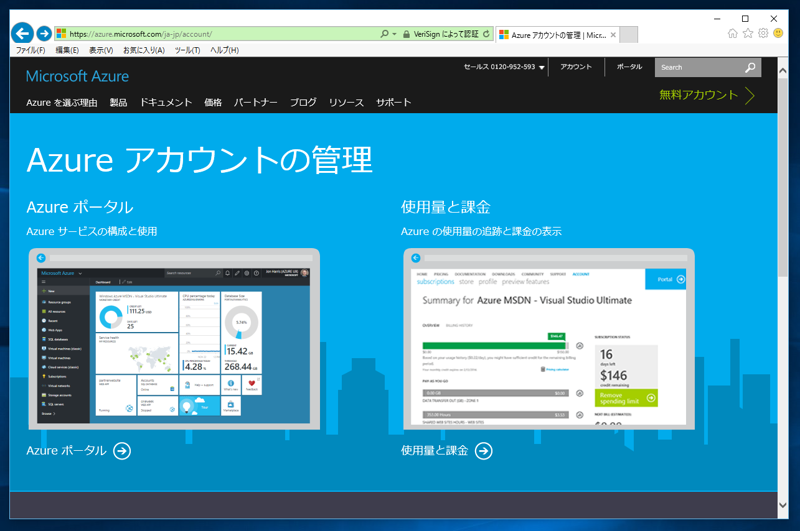Screen dimensions: 800x531
Task: Click the アカウント header link
Action: click(576, 67)
